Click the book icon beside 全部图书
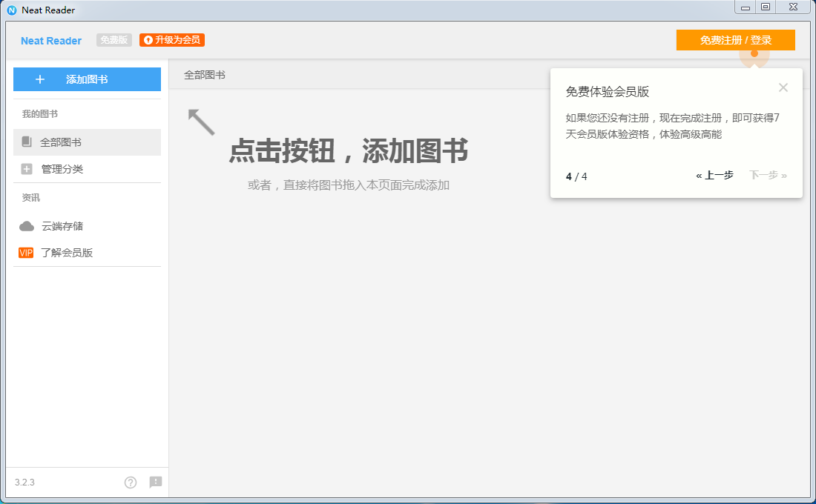This screenshot has width=816, height=504. point(27,142)
